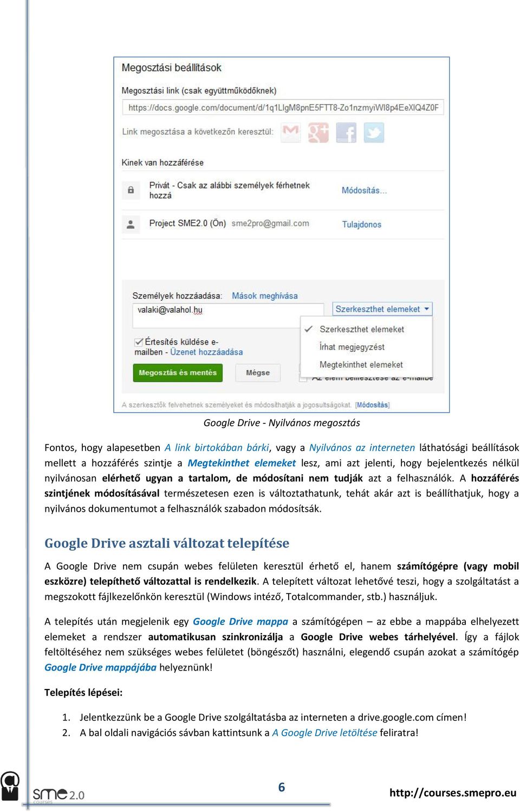The width and height of the screenshot is (520, 812).
Task: Share the link via Twitter icon
Action: (x=374, y=132)
